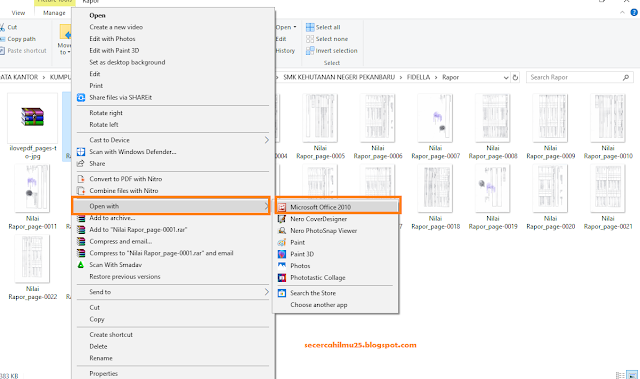Click the Share icon in context menu
The height and width of the screenshot is (379, 640).
pos(81,163)
